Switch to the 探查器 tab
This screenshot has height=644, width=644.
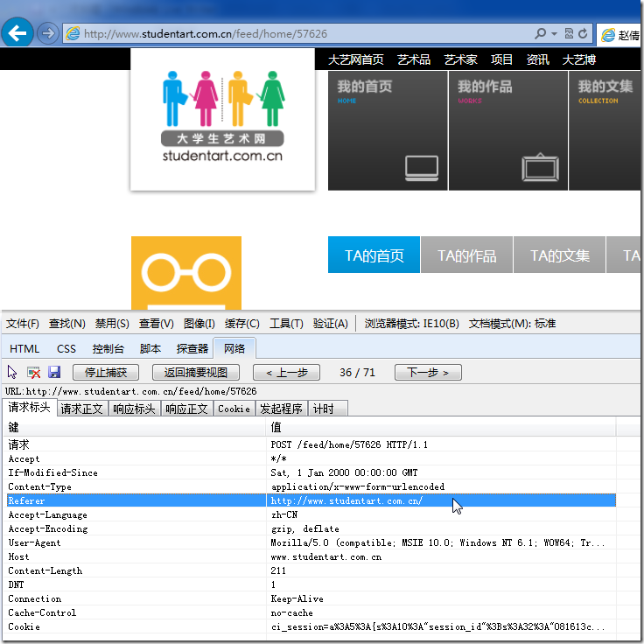point(192,349)
